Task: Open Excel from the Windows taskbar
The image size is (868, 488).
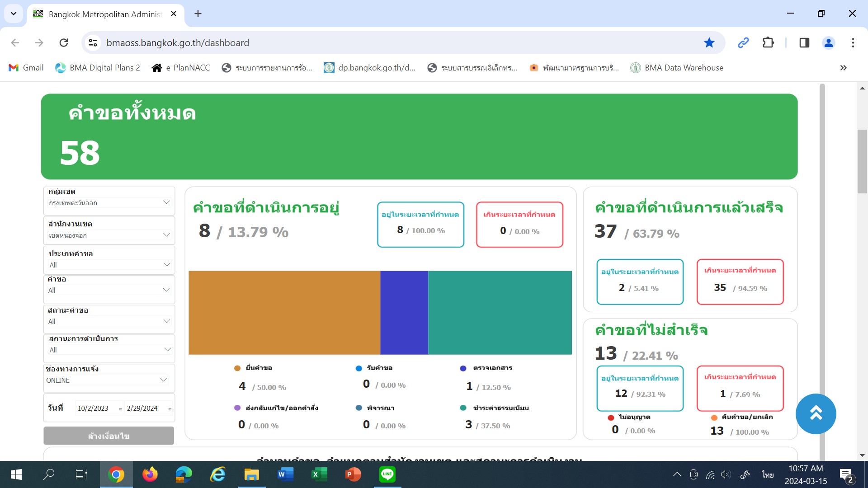Action: click(x=319, y=474)
